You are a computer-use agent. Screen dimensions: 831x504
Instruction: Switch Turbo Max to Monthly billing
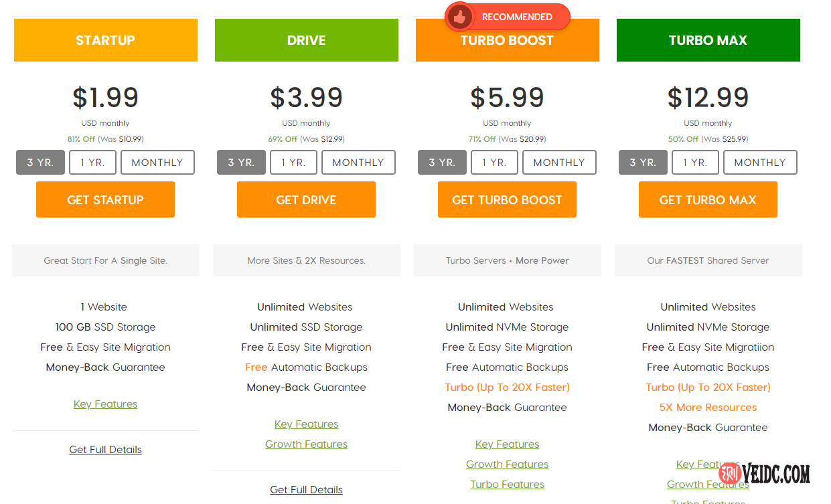point(760,163)
